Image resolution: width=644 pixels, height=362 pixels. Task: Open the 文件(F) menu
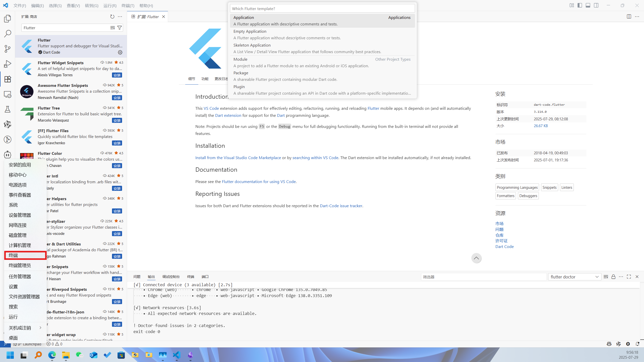point(20,6)
